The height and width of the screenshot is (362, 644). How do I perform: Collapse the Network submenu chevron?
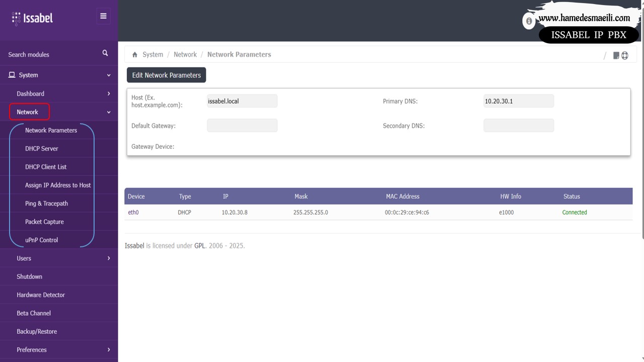coord(109,112)
